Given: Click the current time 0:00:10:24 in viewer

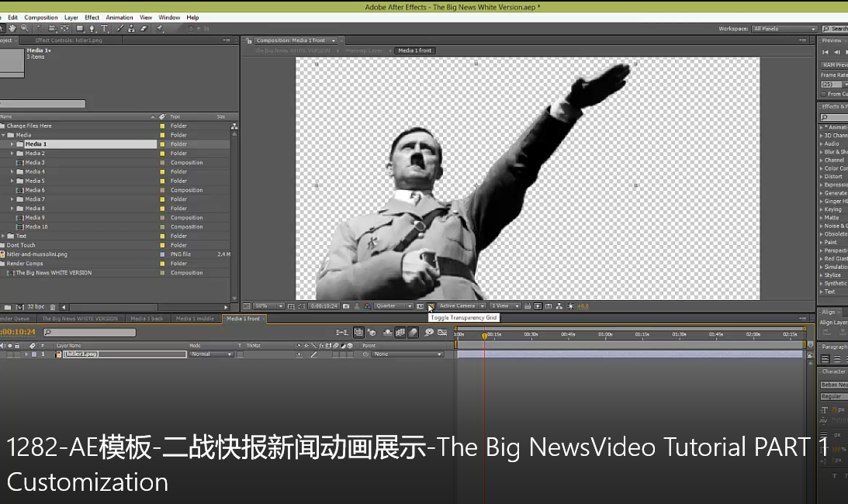Looking at the screenshot, I should pos(324,306).
